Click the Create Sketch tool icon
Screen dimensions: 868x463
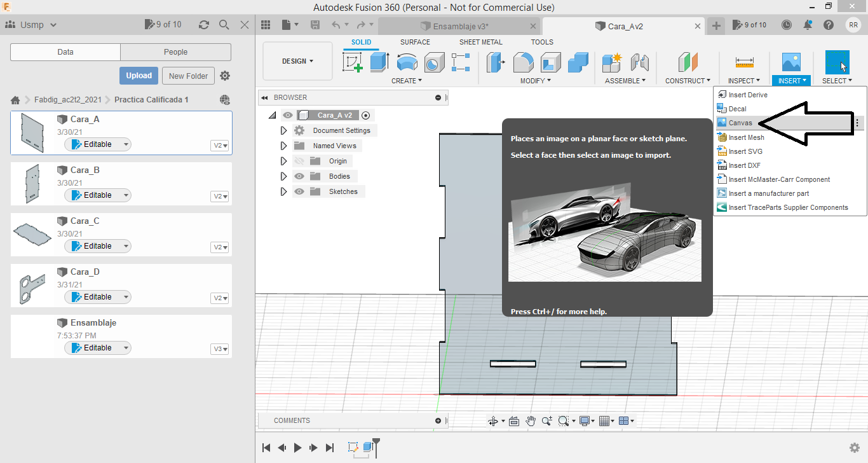[x=353, y=62]
